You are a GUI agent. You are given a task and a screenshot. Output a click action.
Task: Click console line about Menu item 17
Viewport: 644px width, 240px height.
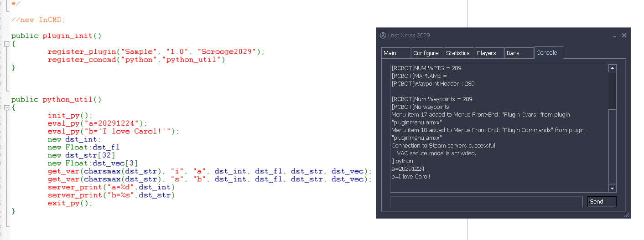481,118
